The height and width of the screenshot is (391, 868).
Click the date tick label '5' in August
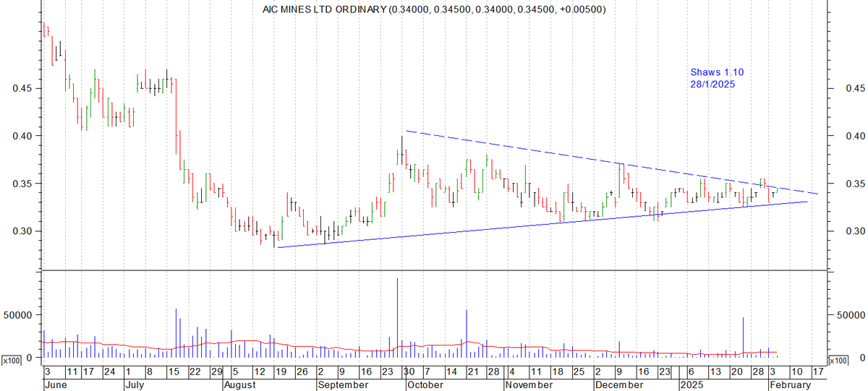coord(236,372)
